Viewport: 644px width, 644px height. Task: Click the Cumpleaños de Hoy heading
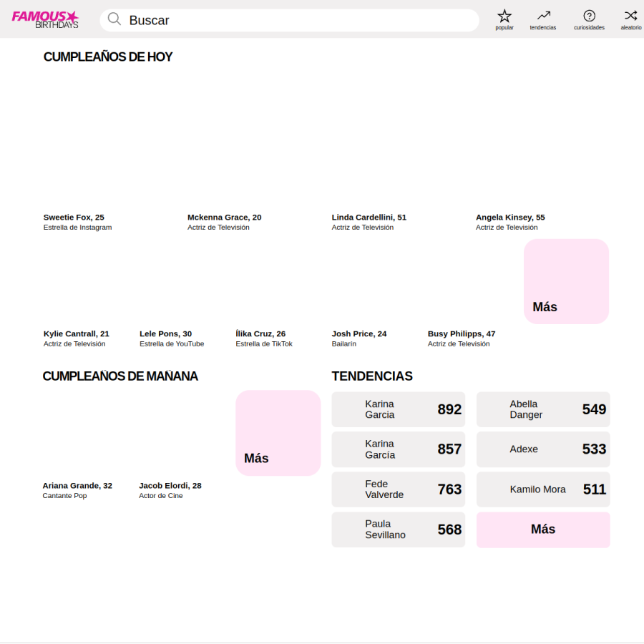[107, 57]
